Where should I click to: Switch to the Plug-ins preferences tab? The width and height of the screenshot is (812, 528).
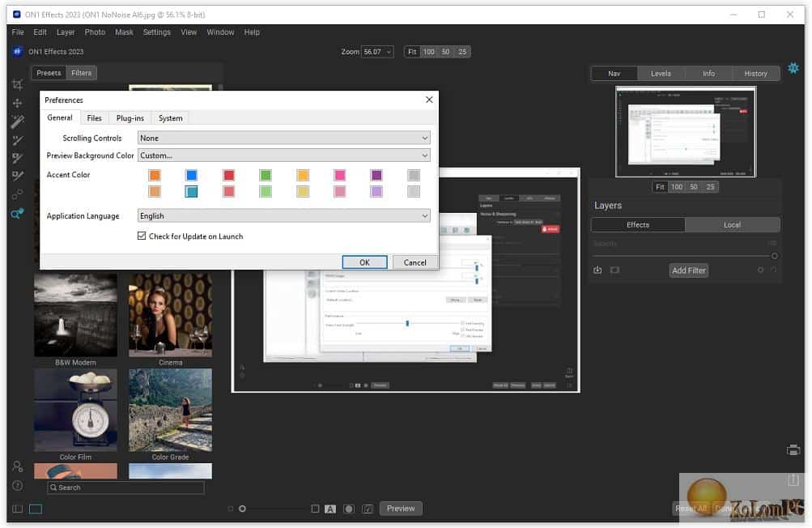click(x=130, y=118)
